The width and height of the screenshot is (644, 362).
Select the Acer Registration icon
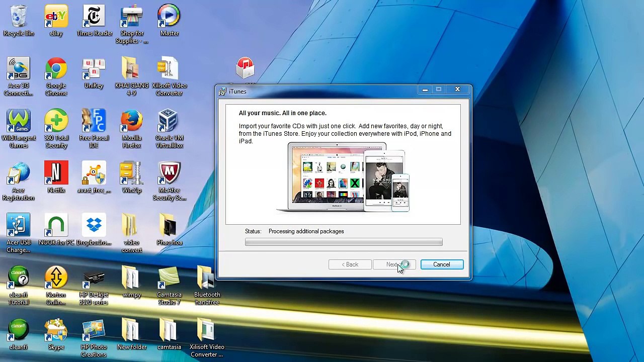click(x=19, y=181)
